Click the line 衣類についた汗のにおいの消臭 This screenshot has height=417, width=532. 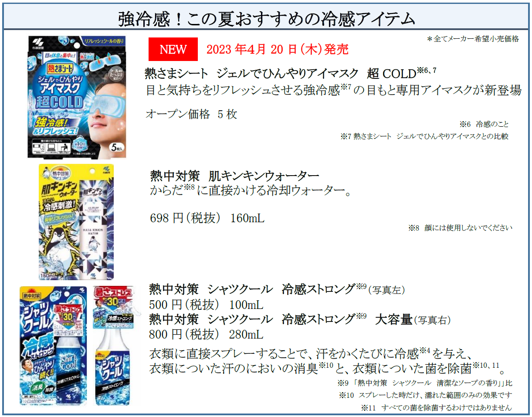click(327, 369)
